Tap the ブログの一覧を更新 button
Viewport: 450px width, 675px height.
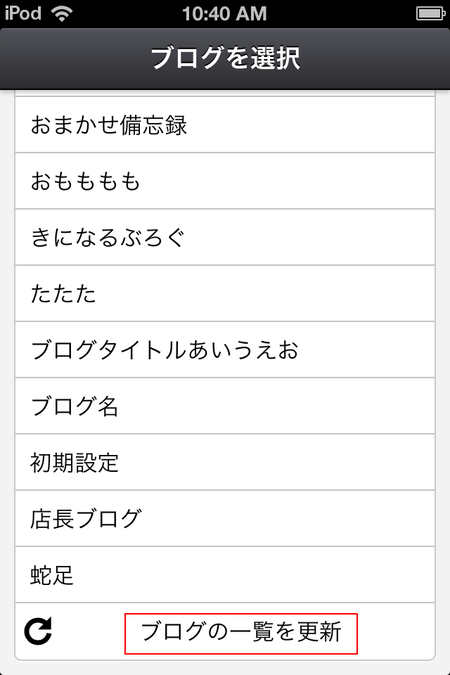coord(241,632)
